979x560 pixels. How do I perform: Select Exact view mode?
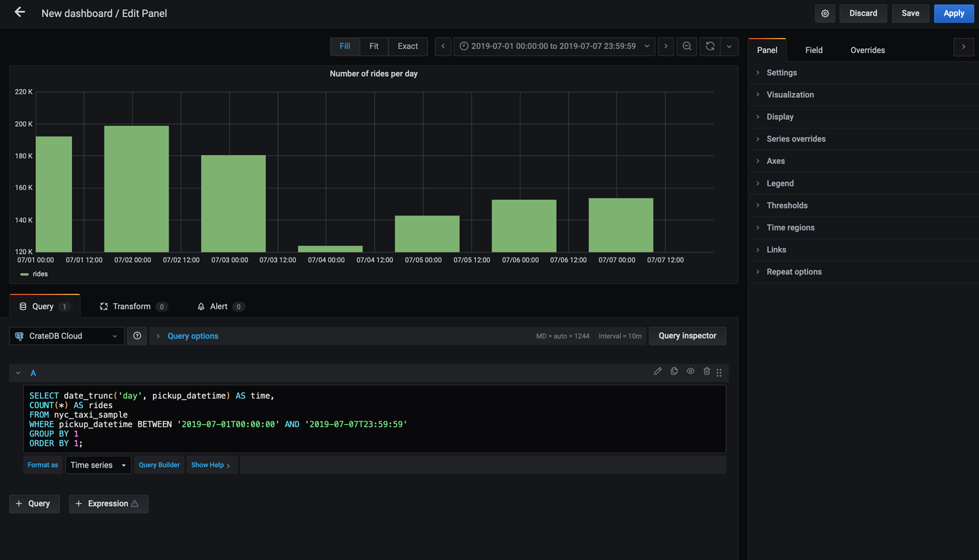click(408, 46)
